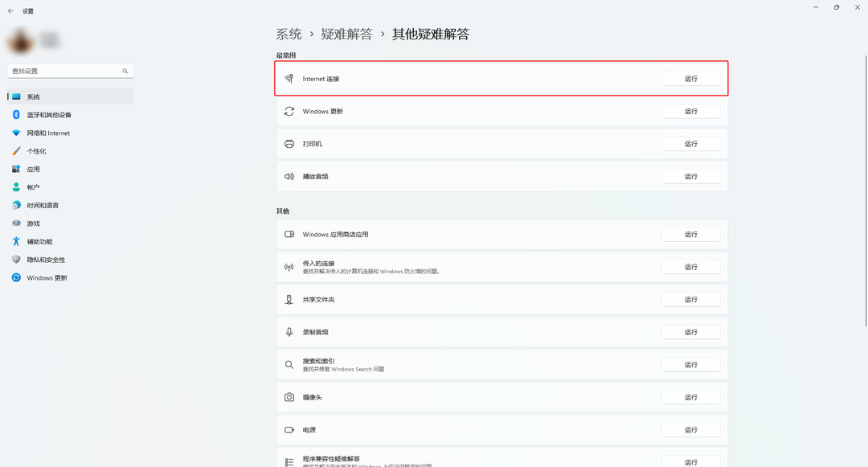Click the 其他 section heading
The image size is (868, 467).
pos(283,211)
